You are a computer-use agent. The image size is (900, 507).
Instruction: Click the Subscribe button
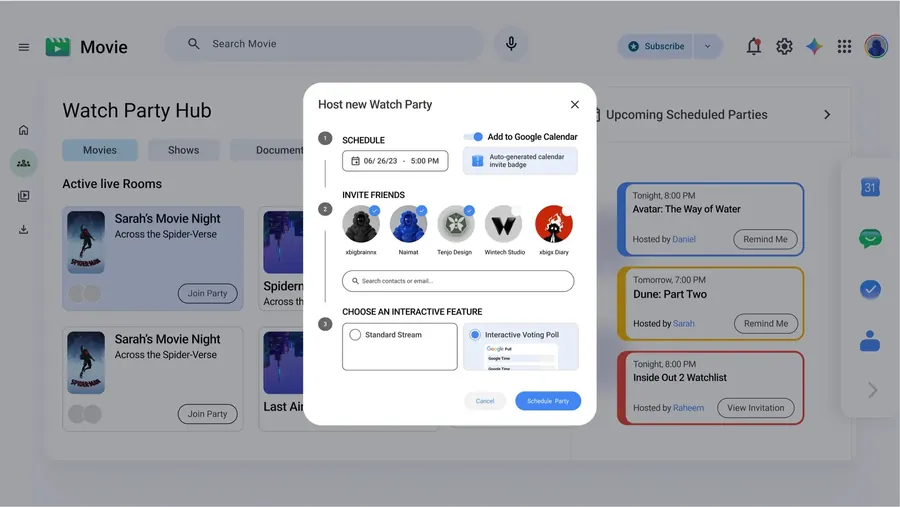[x=655, y=47]
